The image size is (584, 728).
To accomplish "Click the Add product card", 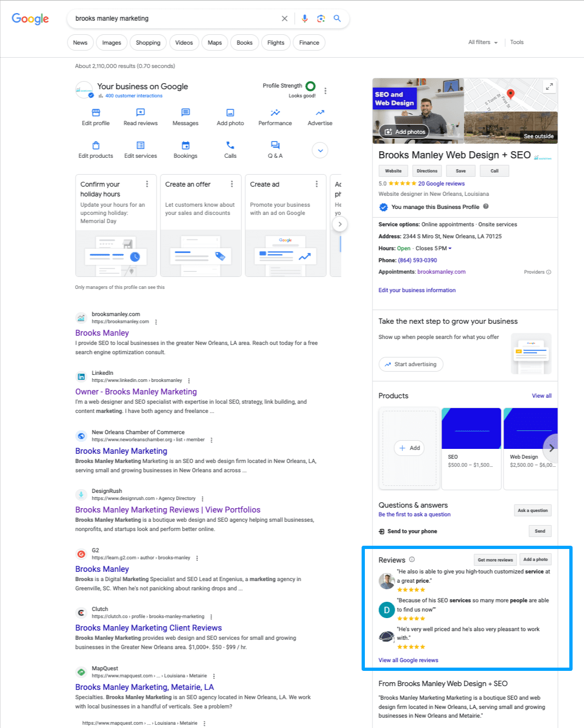I will pos(409,448).
